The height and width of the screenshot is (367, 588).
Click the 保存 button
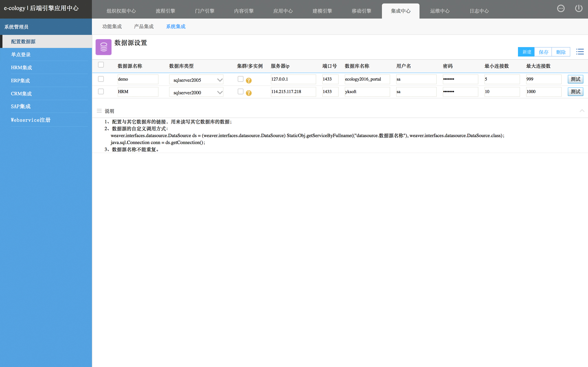(543, 52)
